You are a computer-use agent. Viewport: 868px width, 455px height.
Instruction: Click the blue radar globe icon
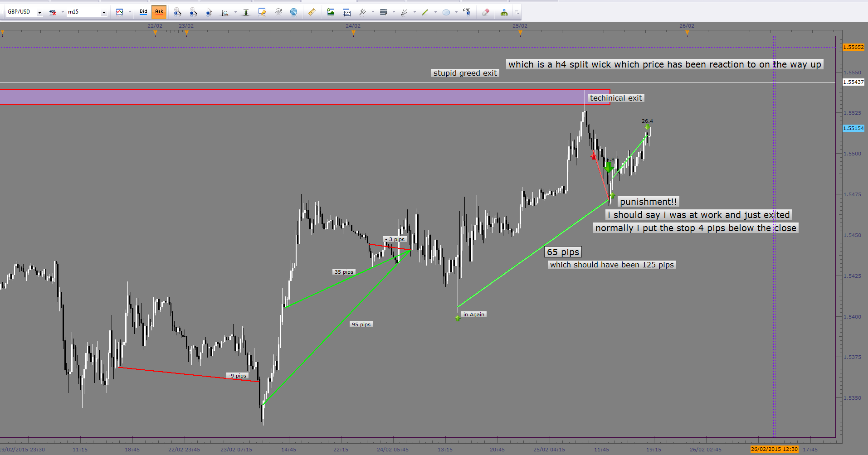coord(294,12)
